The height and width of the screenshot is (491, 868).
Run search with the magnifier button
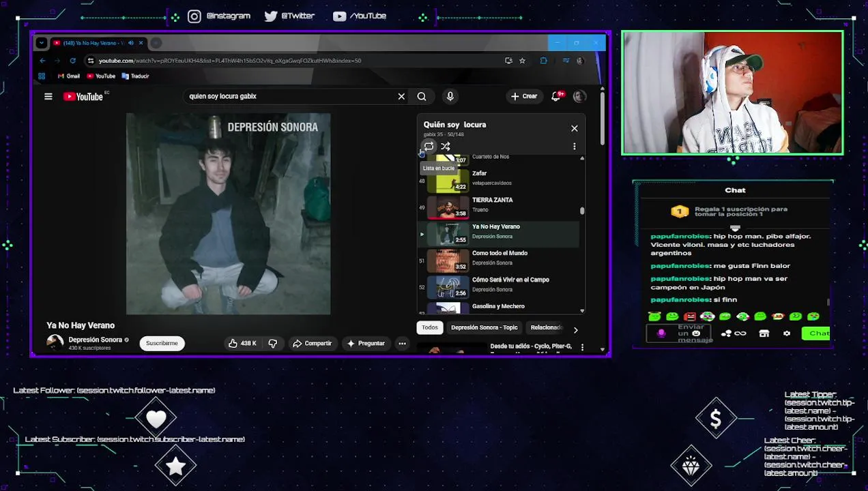[422, 96]
